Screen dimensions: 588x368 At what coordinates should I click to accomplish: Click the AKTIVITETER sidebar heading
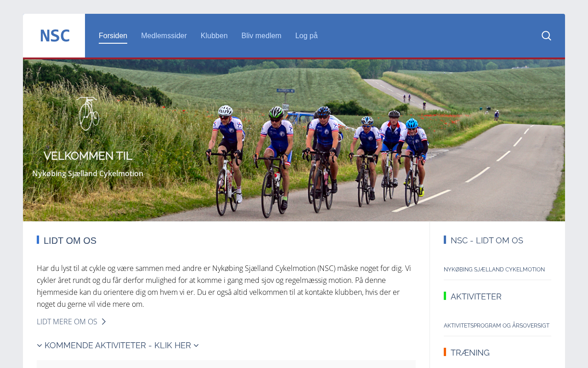476,297
